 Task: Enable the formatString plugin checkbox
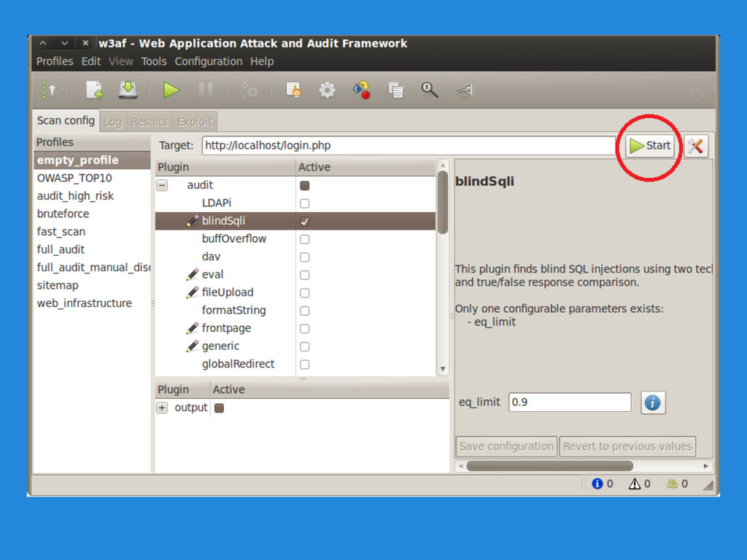305,311
